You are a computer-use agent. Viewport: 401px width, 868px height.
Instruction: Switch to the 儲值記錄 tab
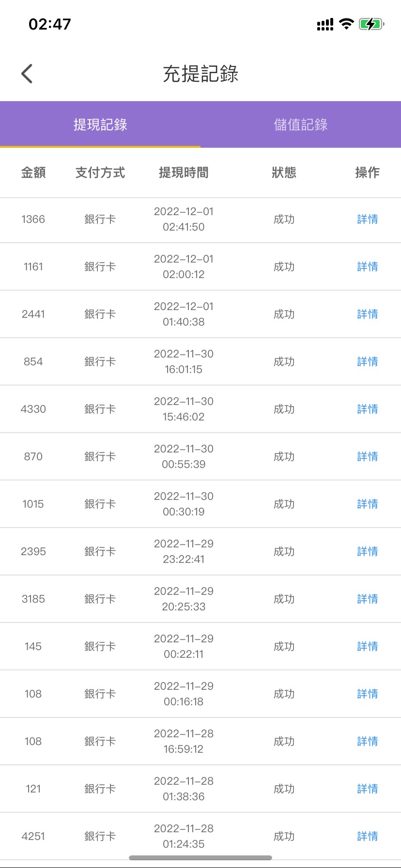tap(301, 124)
